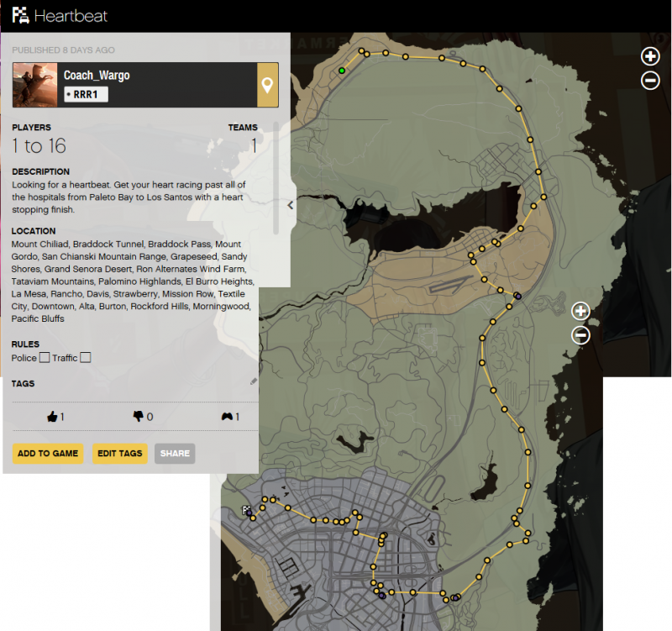Click the thumbs up like icon
This screenshot has width=672, height=631.
tap(52, 417)
